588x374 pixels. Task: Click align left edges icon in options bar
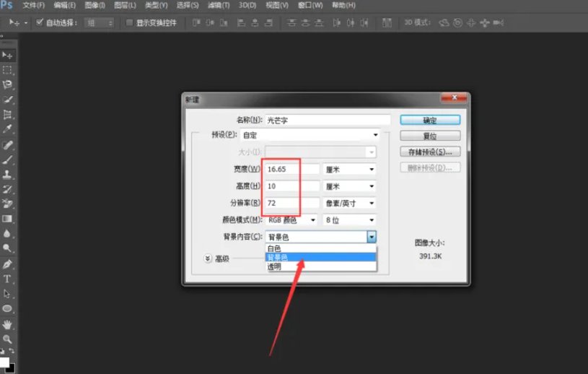pyautogui.click(x=242, y=23)
